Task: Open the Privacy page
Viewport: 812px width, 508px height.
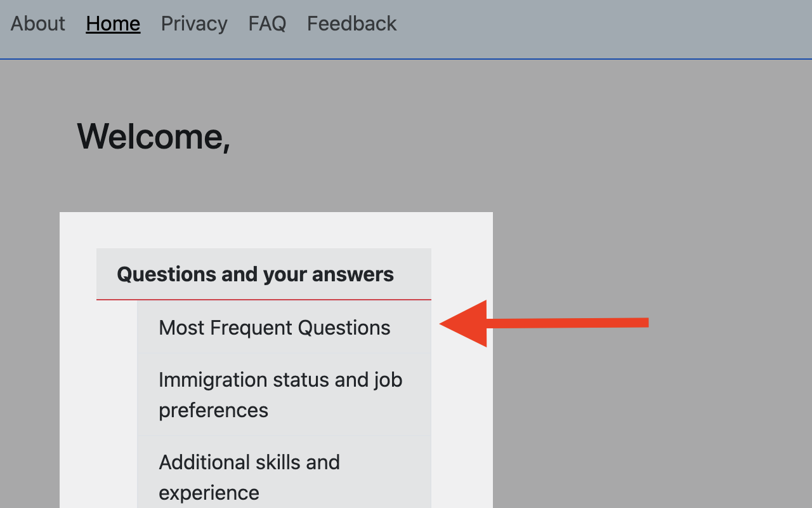Action: [x=194, y=23]
